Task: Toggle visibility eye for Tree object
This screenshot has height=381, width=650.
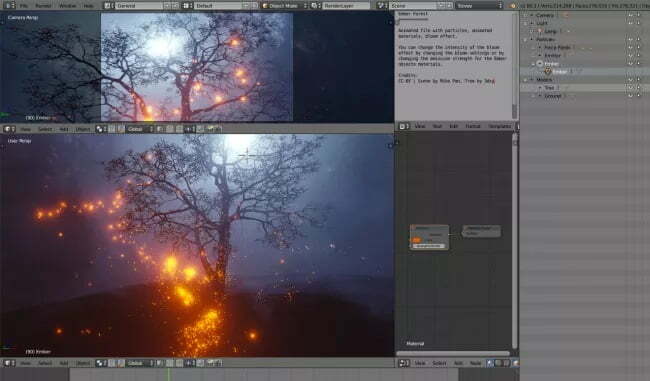Action: [631, 87]
